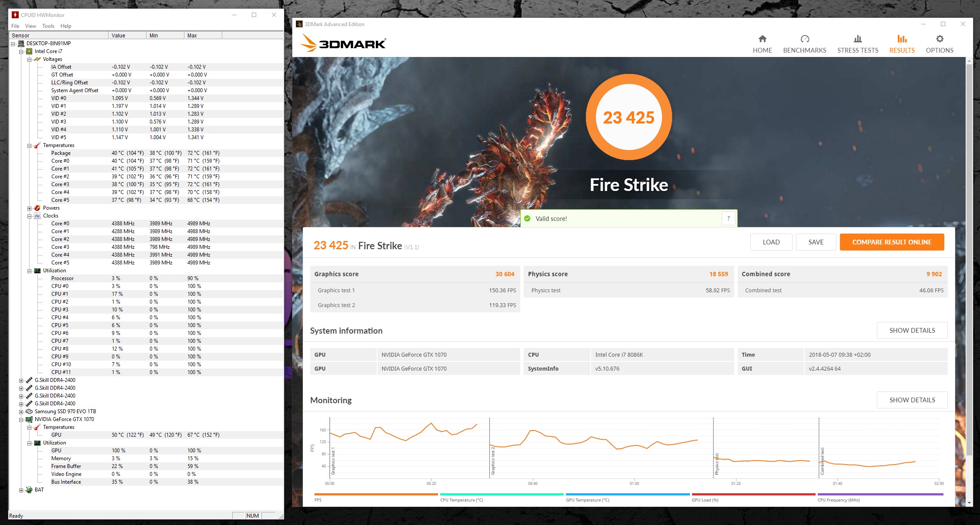Image resolution: width=980 pixels, height=525 pixels.
Task: Click the Sensor column header
Action: click(x=59, y=35)
